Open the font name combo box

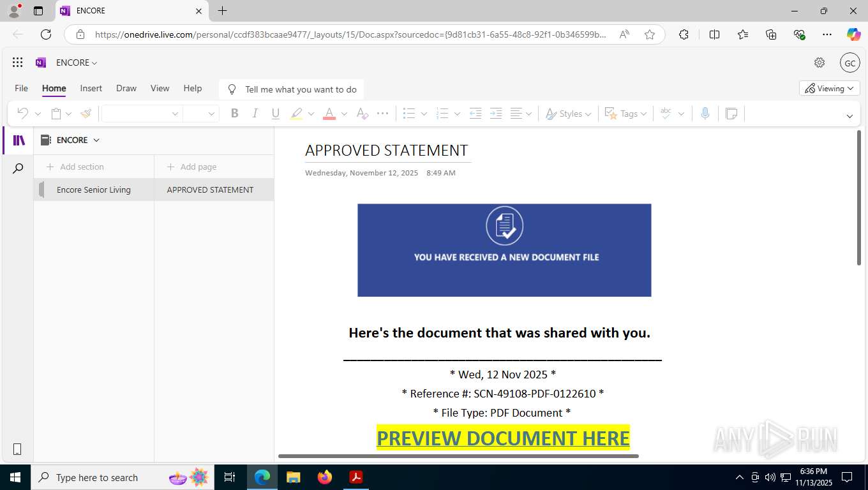(x=142, y=114)
